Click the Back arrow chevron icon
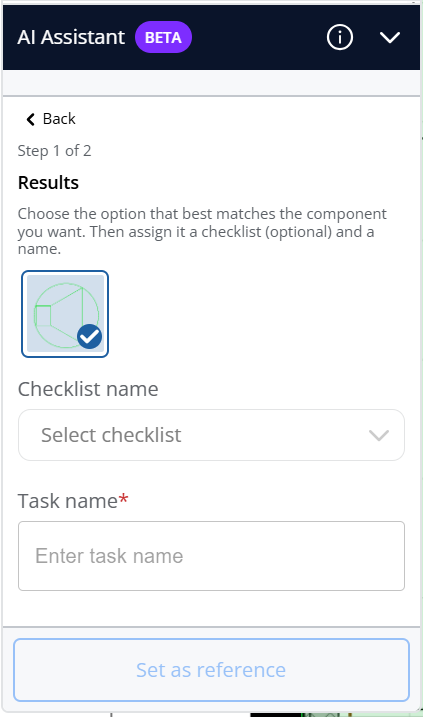The height and width of the screenshot is (717, 423). click(x=30, y=119)
